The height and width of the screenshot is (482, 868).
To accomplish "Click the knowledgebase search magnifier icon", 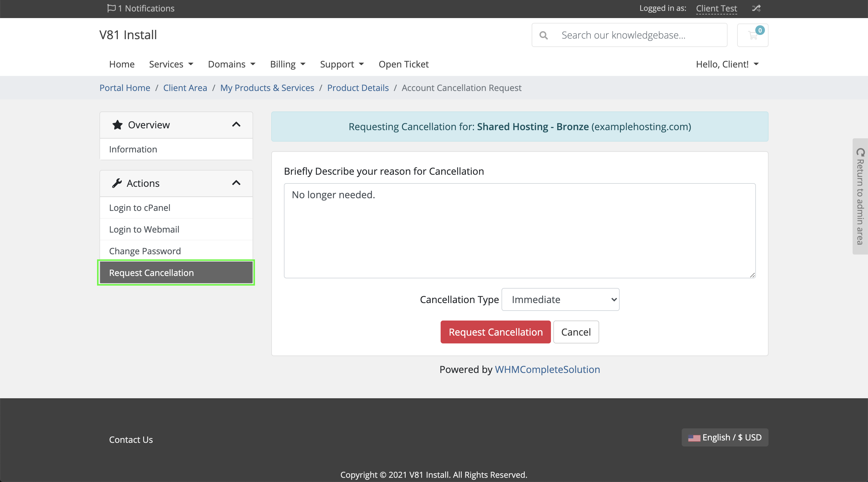I will [543, 35].
